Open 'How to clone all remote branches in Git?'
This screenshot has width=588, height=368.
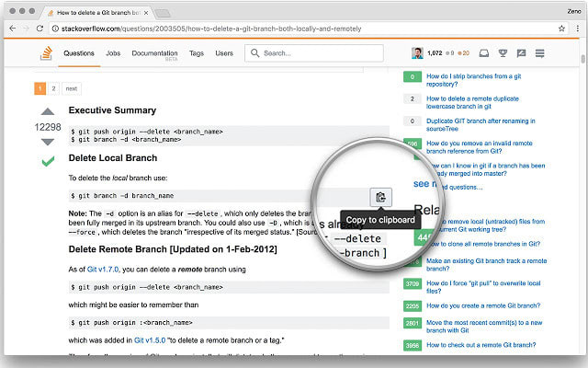click(486, 244)
